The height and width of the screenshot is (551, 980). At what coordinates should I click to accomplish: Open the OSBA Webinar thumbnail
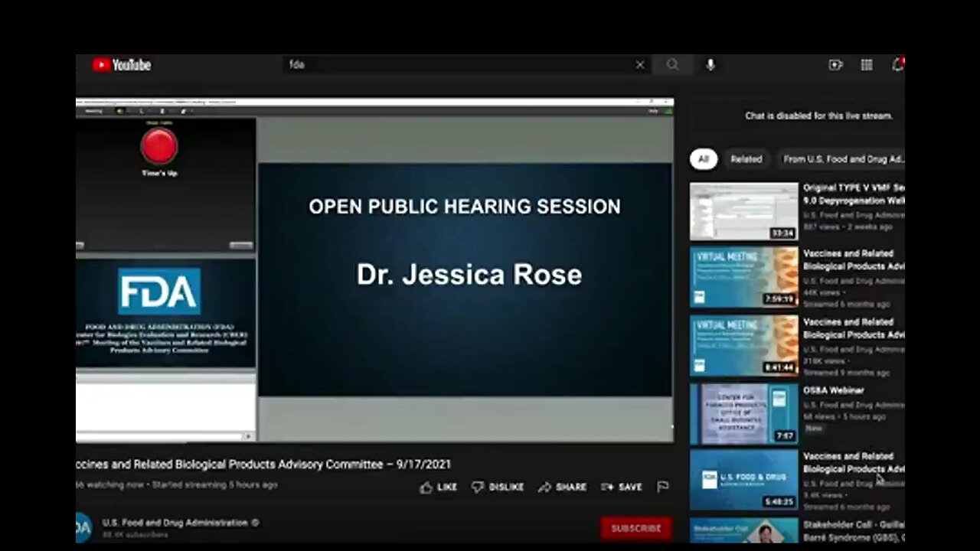pos(743,413)
